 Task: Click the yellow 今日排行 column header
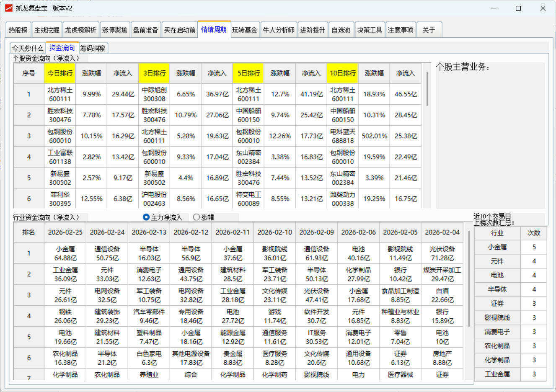(x=60, y=73)
